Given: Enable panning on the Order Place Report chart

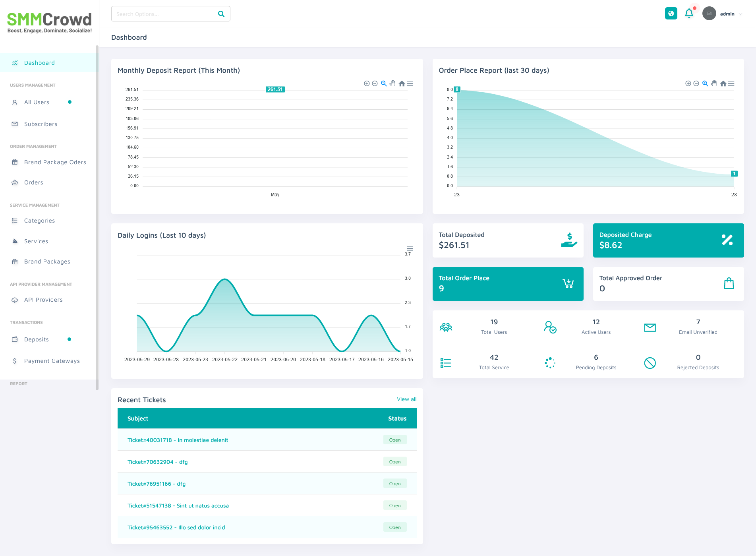Looking at the screenshot, I should point(714,83).
